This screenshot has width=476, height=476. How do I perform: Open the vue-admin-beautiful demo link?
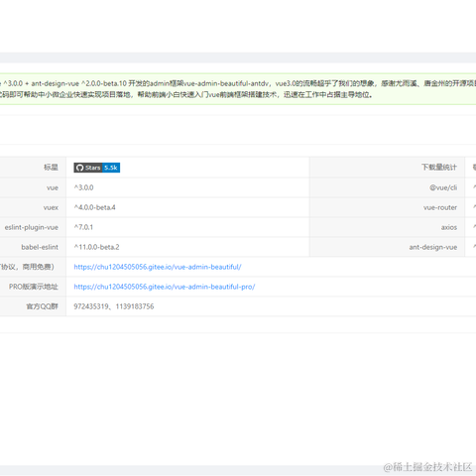(158, 267)
